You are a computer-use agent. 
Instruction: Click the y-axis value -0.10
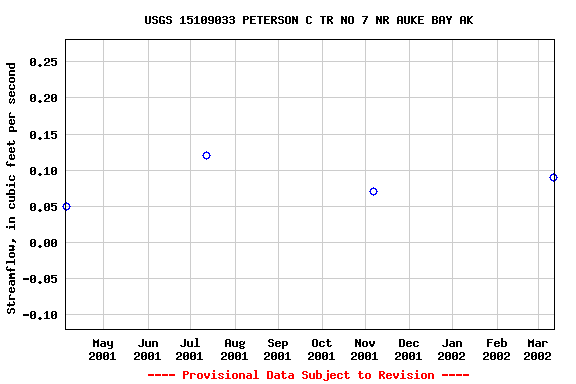click(x=40, y=315)
